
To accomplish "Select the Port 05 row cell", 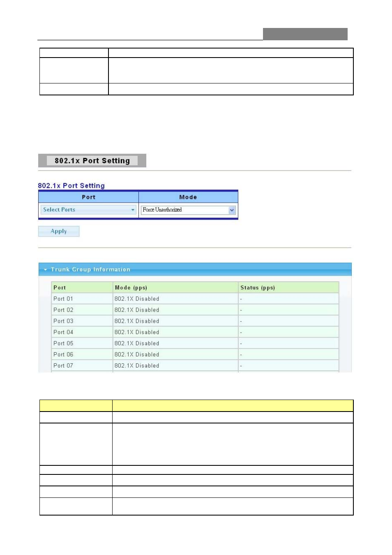I will 82,343.
